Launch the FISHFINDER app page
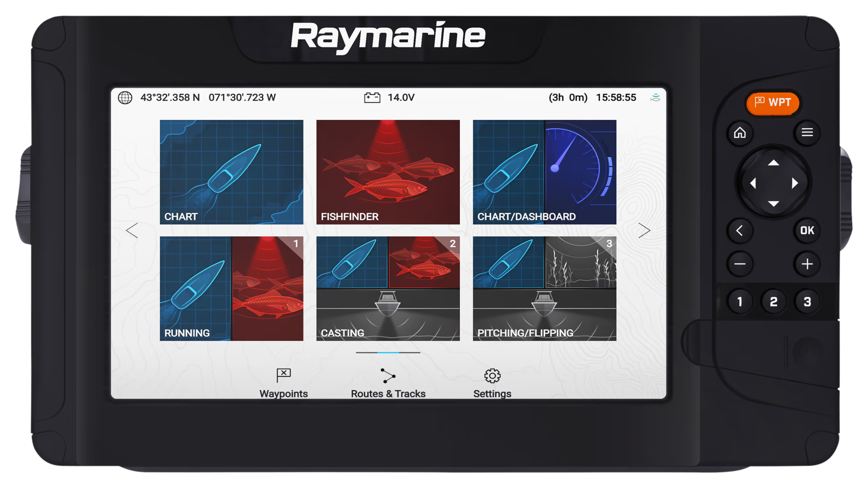The height and width of the screenshot is (488, 868). (388, 172)
